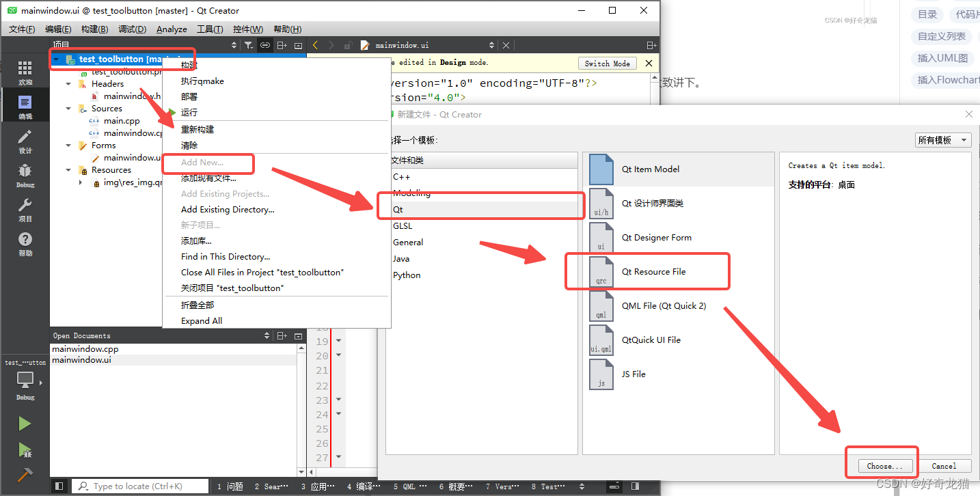980x496 pixels.
Task: Collapse the Sources folder
Action: click(x=68, y=109)
